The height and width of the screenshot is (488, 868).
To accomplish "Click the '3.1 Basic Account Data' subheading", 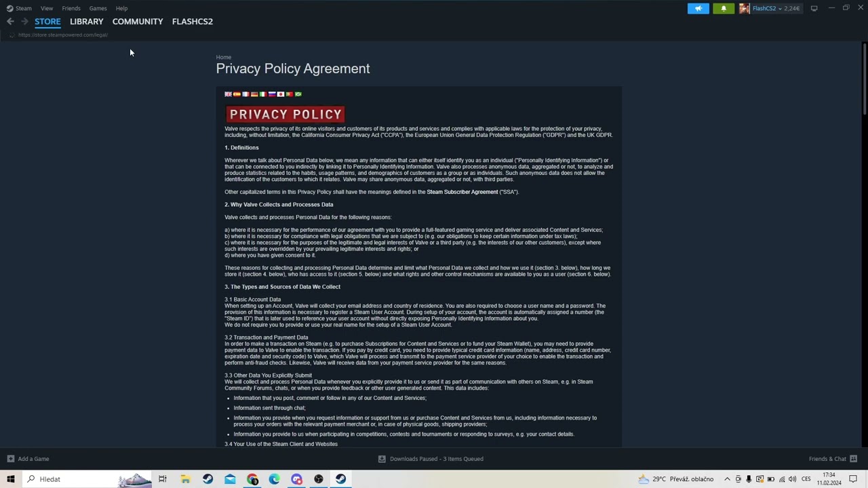I will pos(253,300).
